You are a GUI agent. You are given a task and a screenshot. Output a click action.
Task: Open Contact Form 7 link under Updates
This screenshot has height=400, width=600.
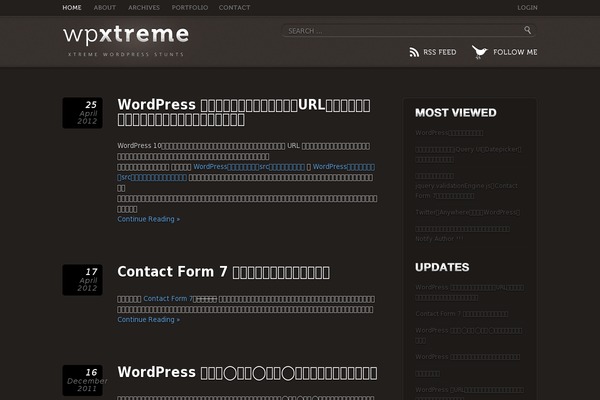click(461, 314)
